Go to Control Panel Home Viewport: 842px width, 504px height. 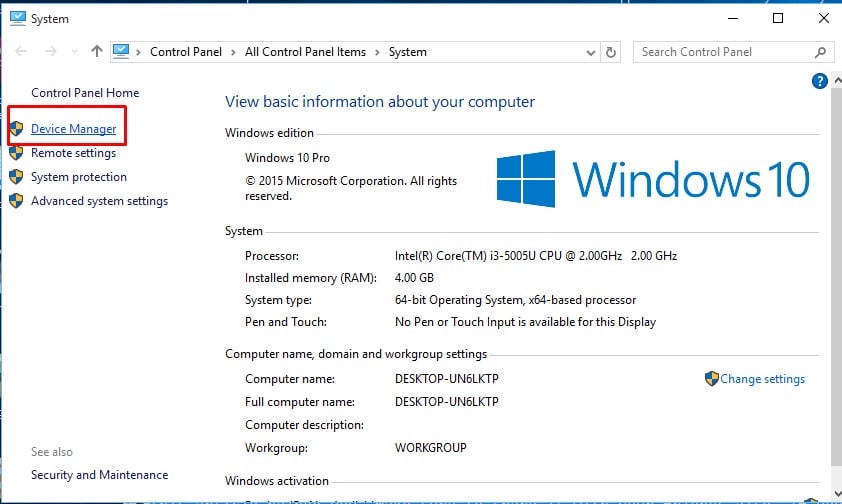pyautogui.click(x=85, y=93)
